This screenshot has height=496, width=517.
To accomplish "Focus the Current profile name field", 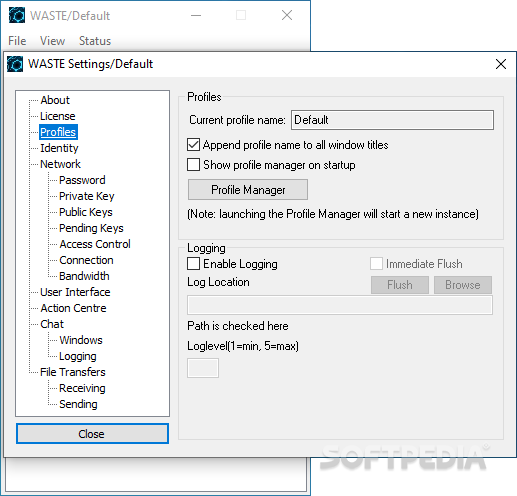I will pos(392,120).
